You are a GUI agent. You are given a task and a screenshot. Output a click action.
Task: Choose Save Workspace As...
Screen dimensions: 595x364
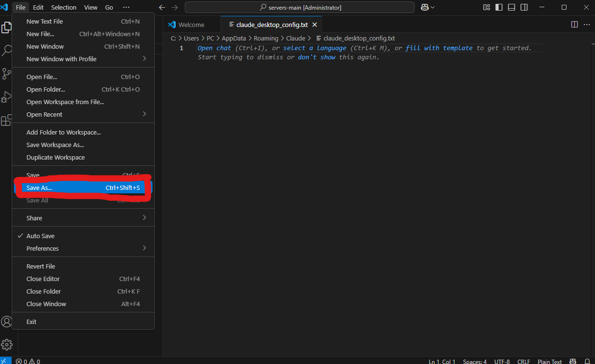[83, 145]
